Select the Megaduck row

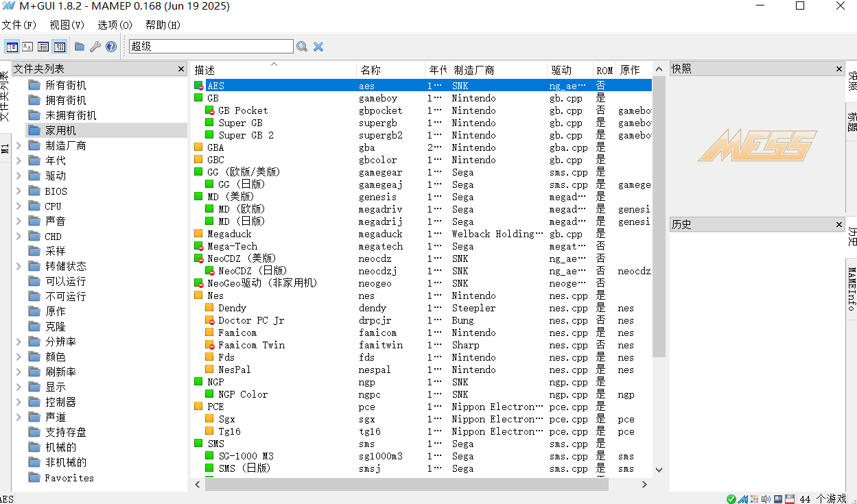(421, 234)
